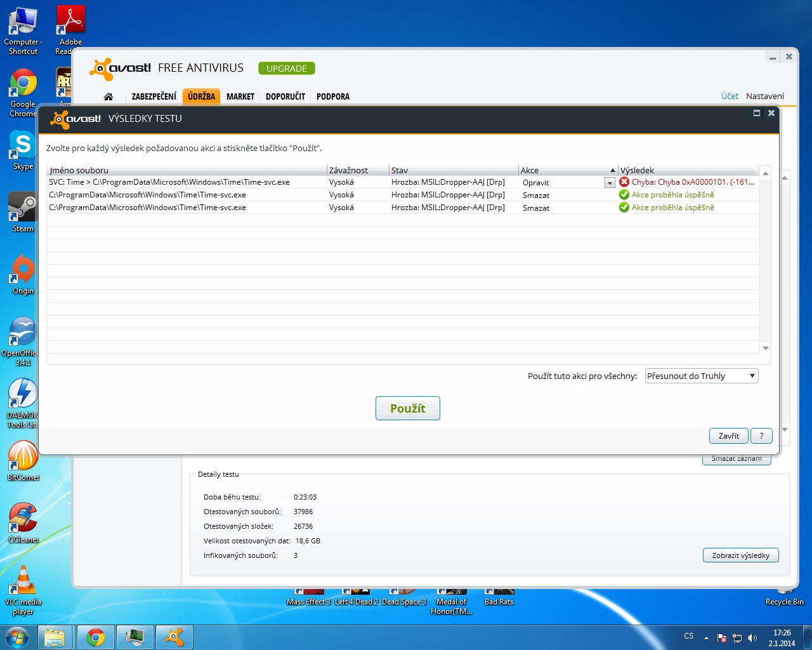Click the Závažnost column header

click(x=358, y=170)
